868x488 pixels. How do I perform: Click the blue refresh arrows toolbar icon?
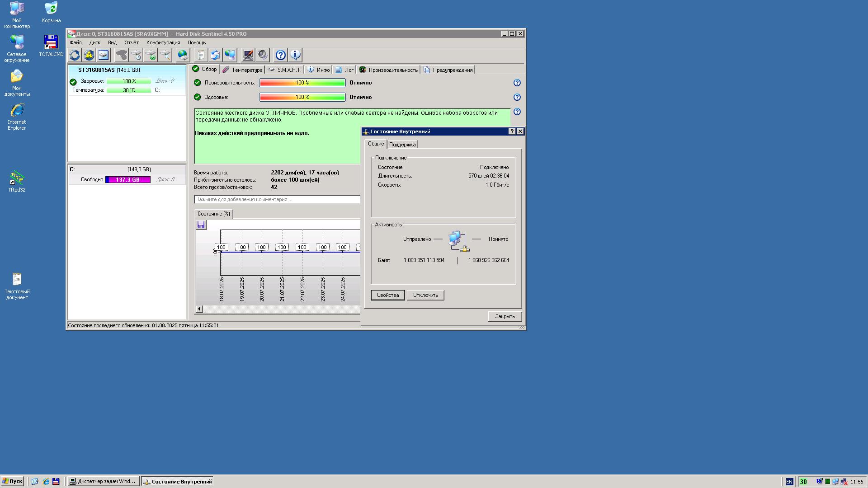(x=75, y=55)
